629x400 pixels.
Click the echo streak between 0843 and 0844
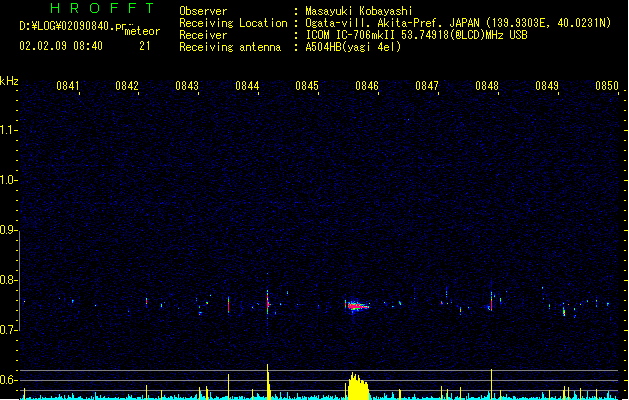pos(228,305)
